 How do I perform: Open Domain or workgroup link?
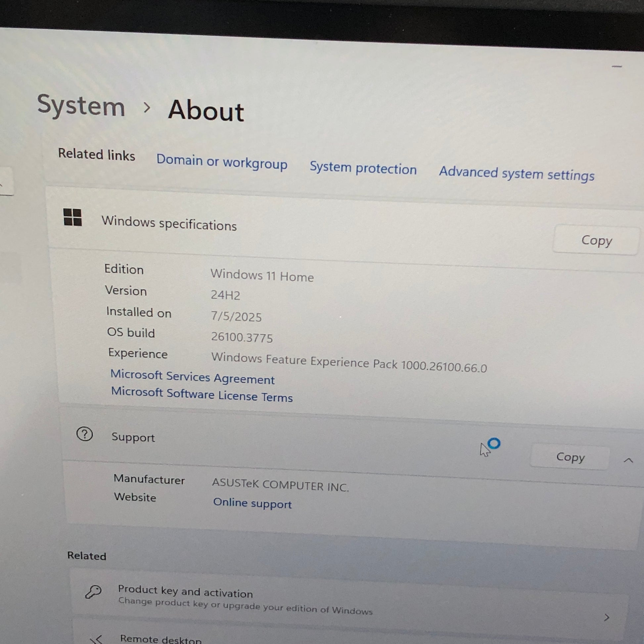pyautogui.click(x=222, y=162)
